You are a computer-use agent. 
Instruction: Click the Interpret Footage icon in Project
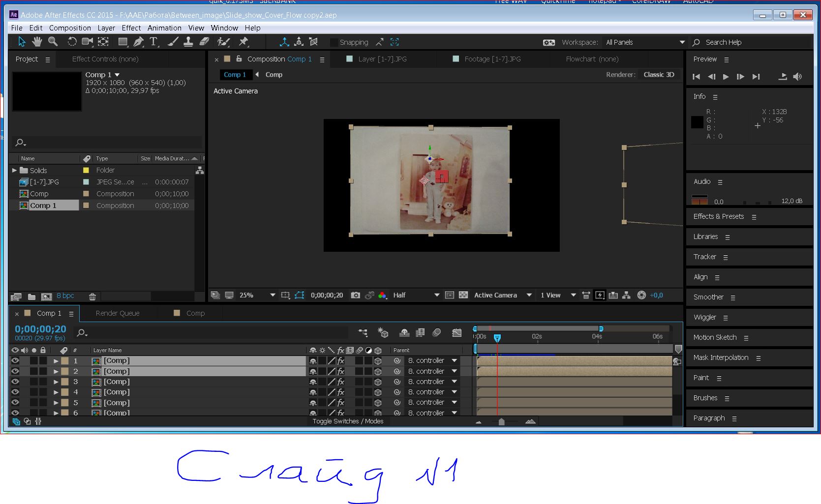16,296
